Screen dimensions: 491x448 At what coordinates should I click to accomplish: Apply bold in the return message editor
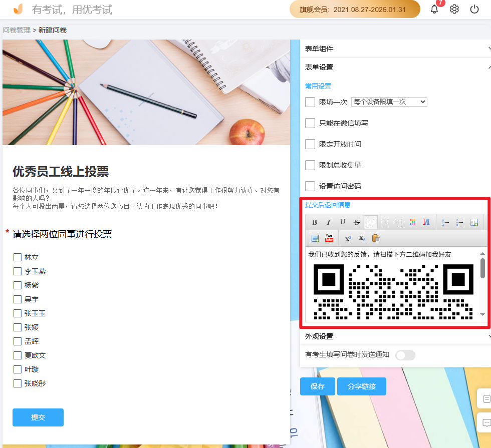click(315, 222)
